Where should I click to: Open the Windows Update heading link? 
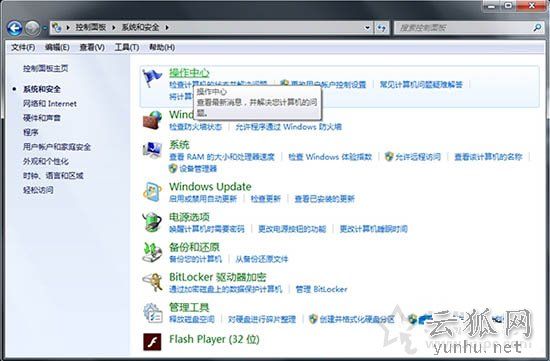tap(210, 187)
